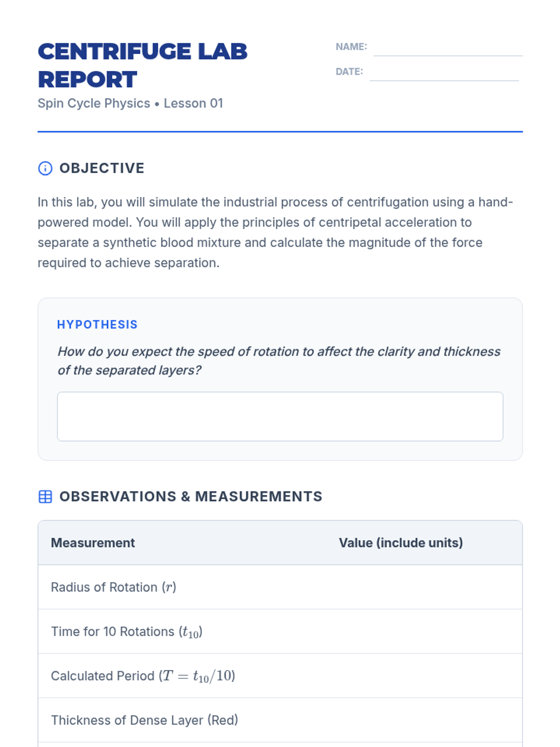560x747 pixels.
Task: Click the Calculated Period value cell
Action: (424, 676)
